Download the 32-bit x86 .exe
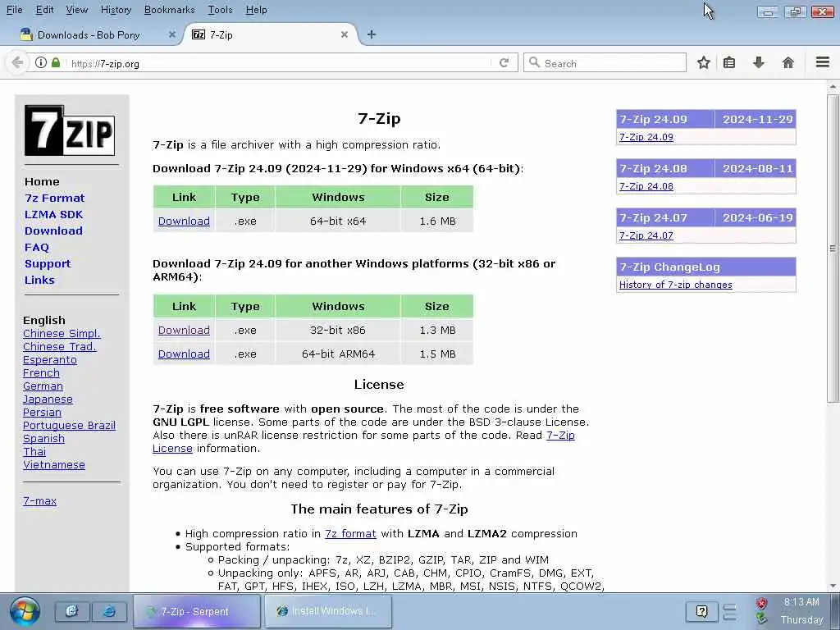Screen dimensions: 840x630 coord(184,330)
